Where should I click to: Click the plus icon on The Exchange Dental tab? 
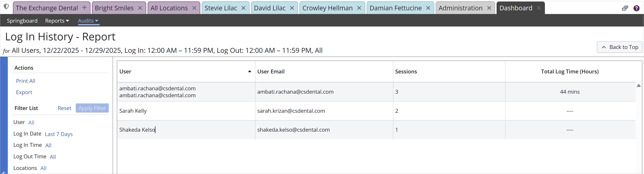(x=85, y=8)
